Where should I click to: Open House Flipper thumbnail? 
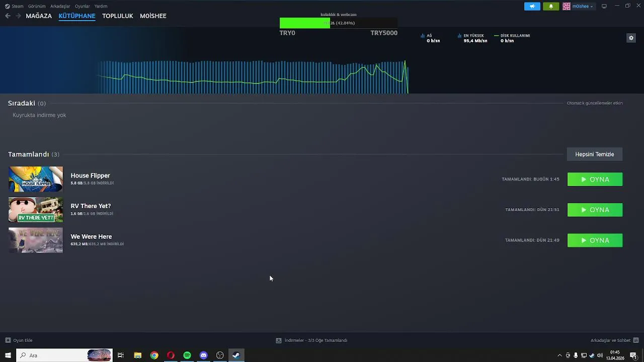pyautogui.click(x=36, y=179)
